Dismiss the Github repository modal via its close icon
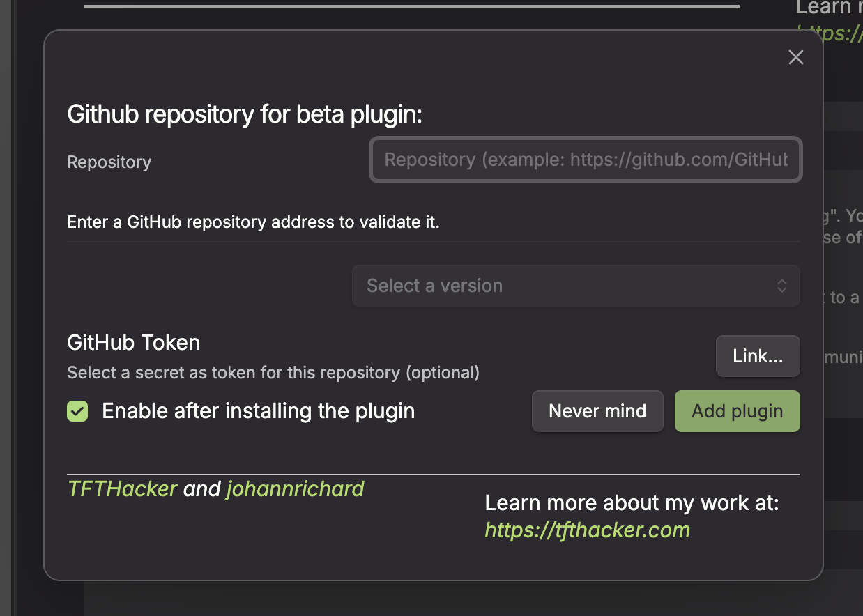863x616 pixels. pyautogui.click(x=795, y=57)
